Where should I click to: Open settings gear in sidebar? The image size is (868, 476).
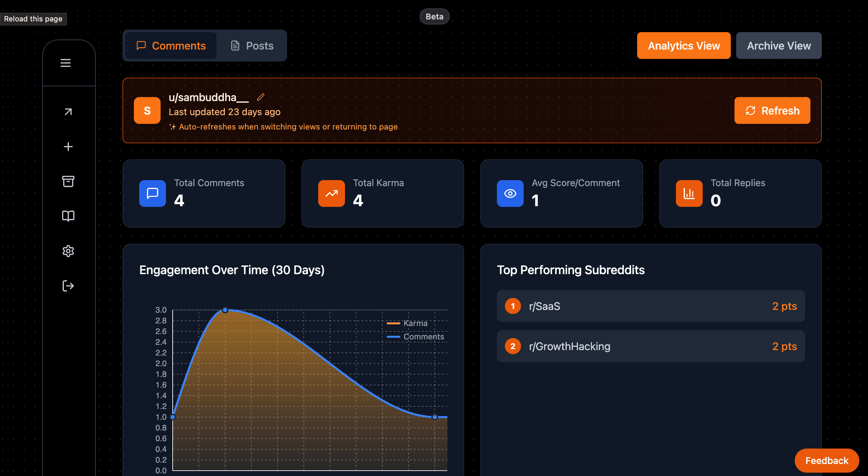tap(68, 251)
